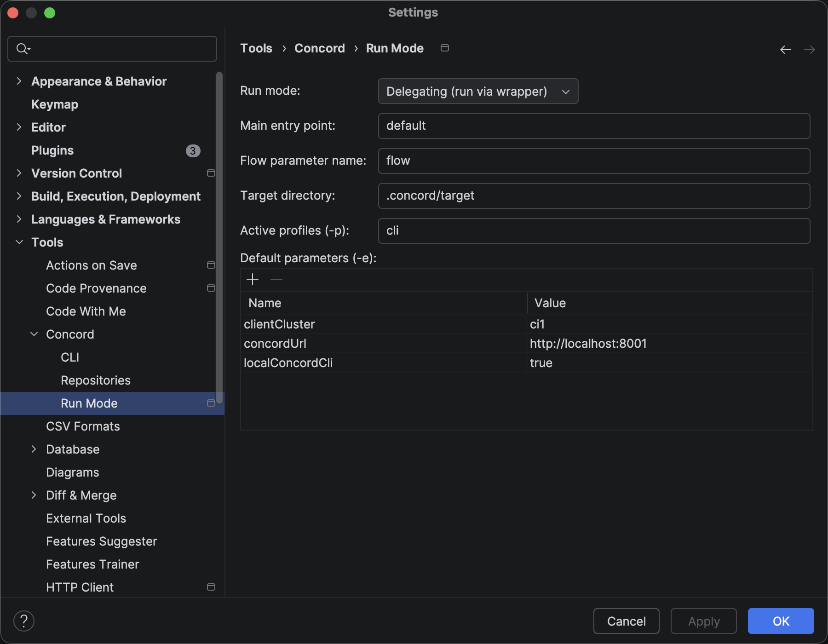
Task: Expand the Appearance & Behavior section
Action: click(x=19, y=81)
